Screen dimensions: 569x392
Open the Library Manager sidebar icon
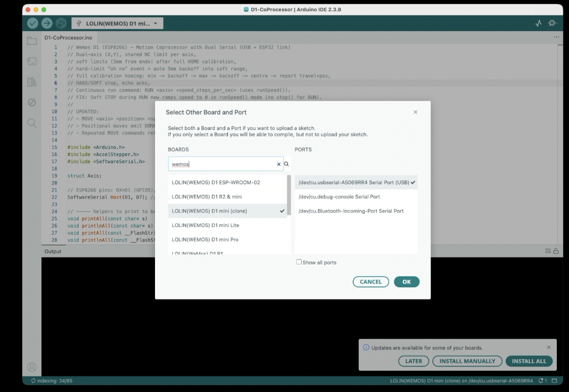(x=32, y=82)
